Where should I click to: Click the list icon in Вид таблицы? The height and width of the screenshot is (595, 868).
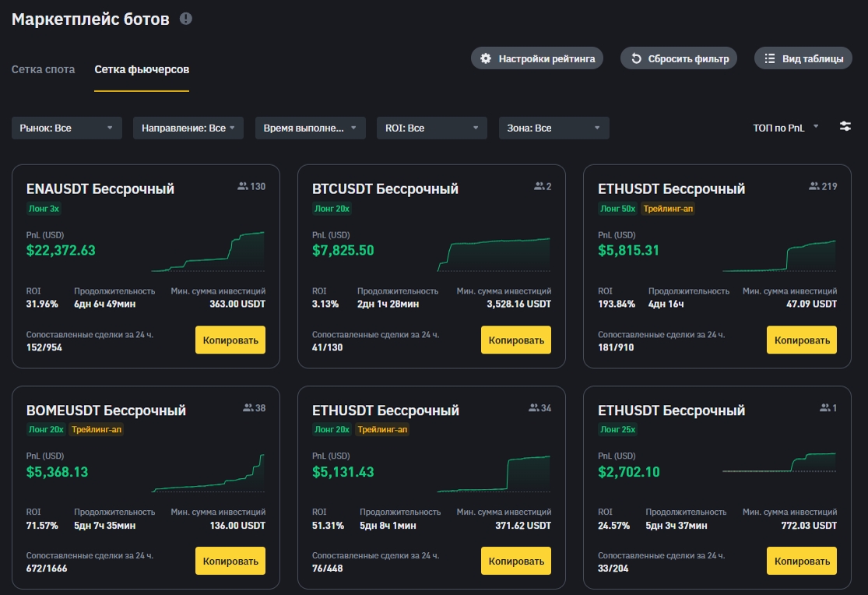pyautogui.click(x=770, y=58)
